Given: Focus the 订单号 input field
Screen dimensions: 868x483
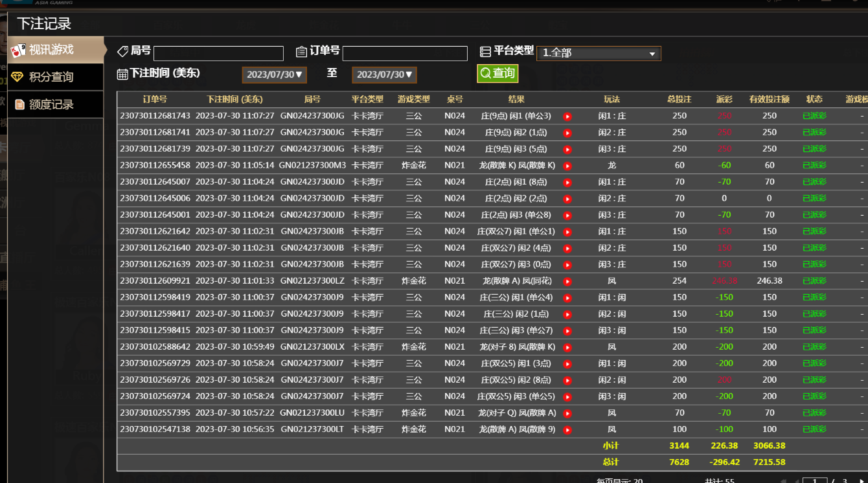Looking at the screenshot, I should tap(405, 53).
